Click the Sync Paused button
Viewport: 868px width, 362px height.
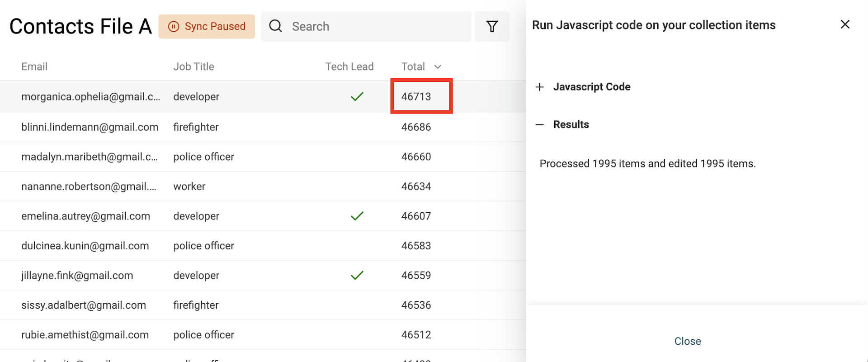pos(207,27)
